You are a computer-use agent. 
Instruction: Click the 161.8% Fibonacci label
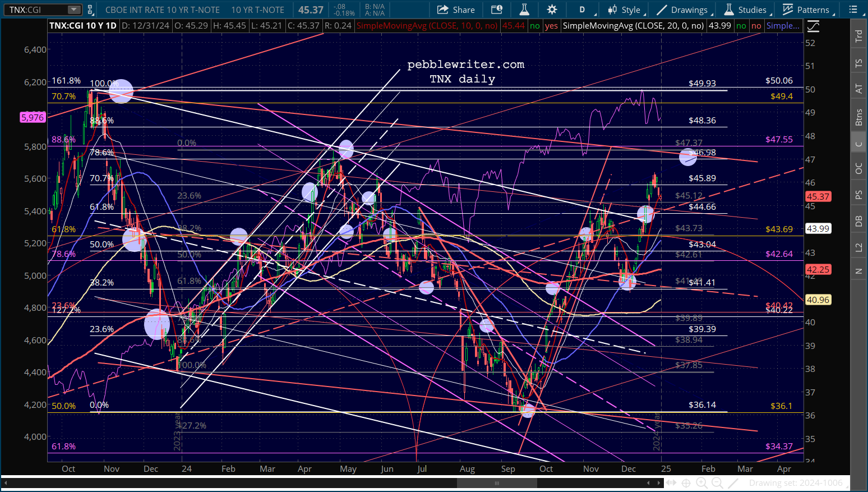click(66, 80)
